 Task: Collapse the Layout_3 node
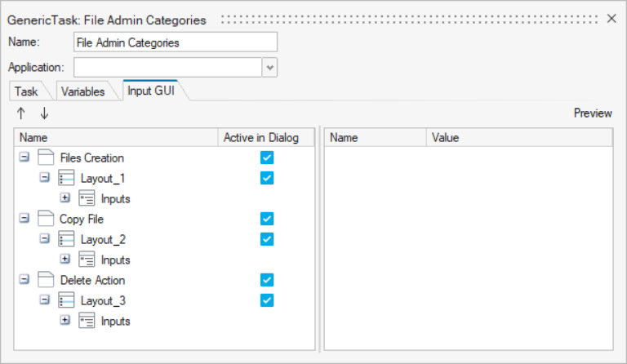[x=45, y=300]
